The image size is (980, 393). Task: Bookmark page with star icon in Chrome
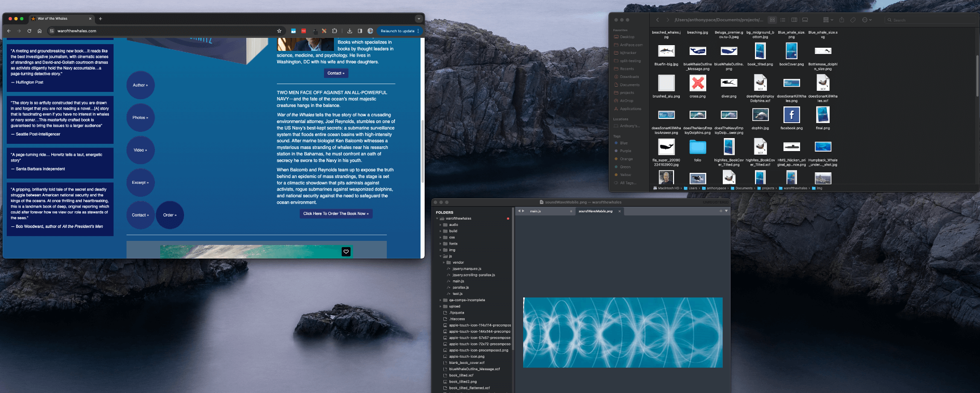click(279, 31)
